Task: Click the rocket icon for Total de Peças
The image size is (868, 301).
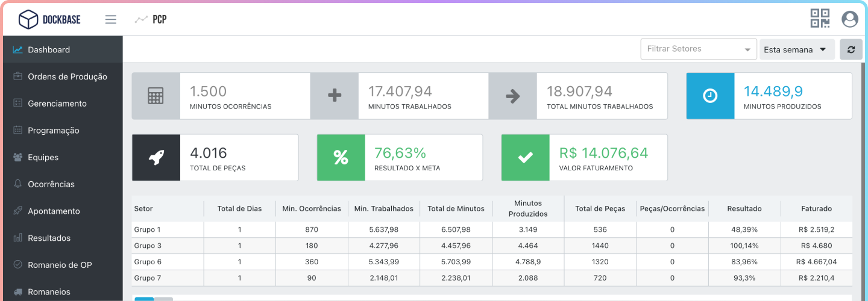Action: click(156, 158)
